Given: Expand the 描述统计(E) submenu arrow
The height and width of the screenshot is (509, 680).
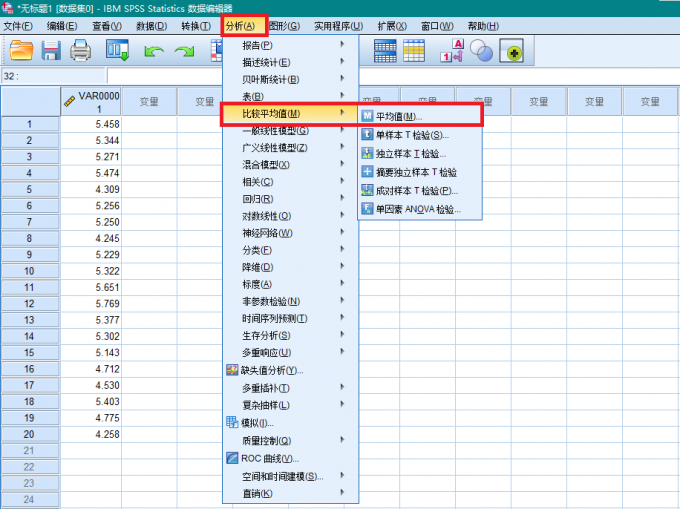Looking at the screenshot, I should coord(342,62).
